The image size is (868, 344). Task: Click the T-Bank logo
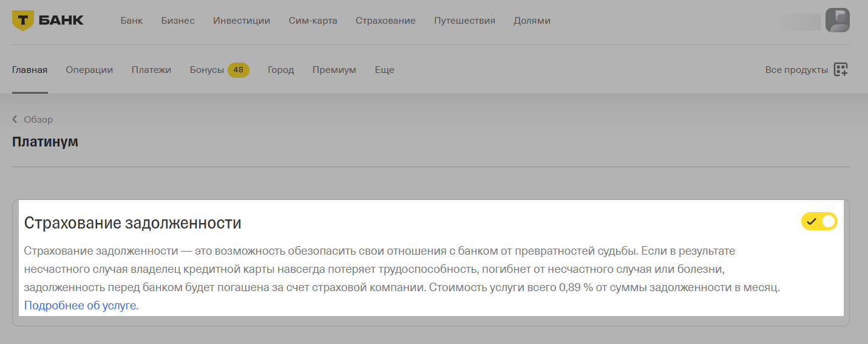pos(48,21)
